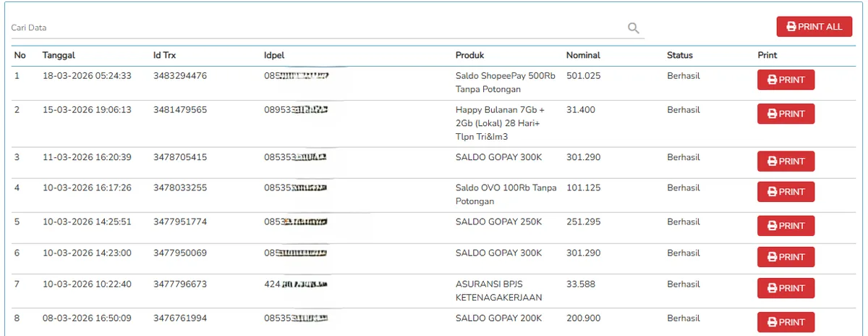Click Berhasil status in ShopeePay row
Image resolution: width=868 pixels, height=336 pixels.
pos(684,75)
